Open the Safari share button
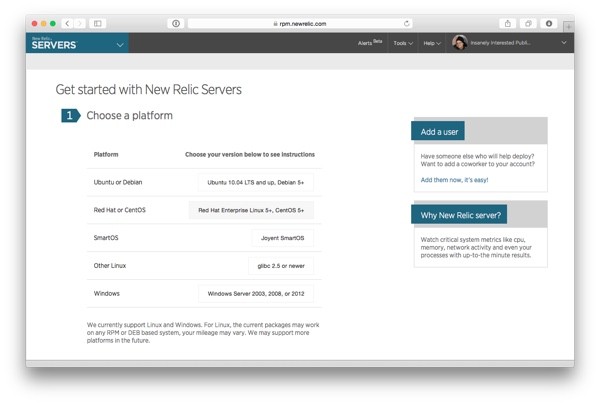600x404 pixels. click(508, 23)
